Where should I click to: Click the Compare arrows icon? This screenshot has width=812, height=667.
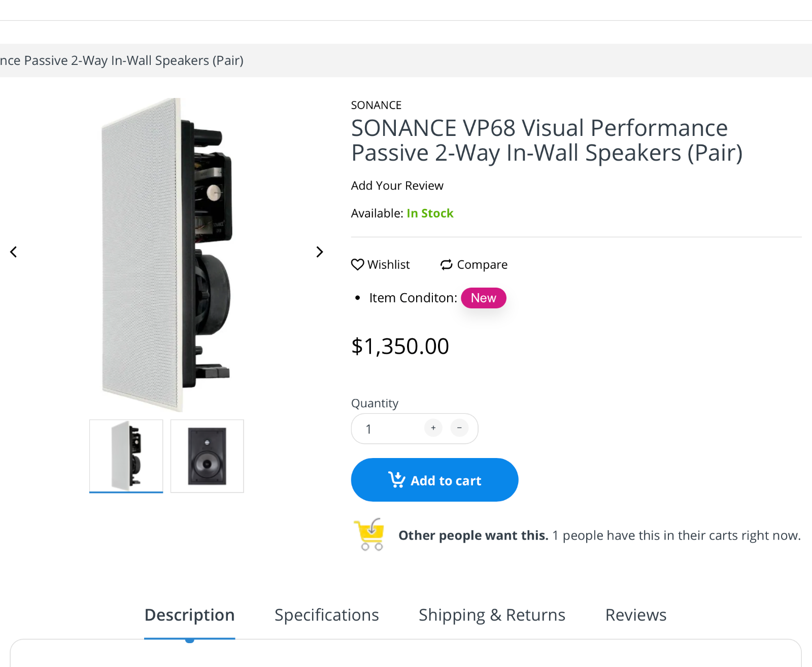tap(446, 264)
